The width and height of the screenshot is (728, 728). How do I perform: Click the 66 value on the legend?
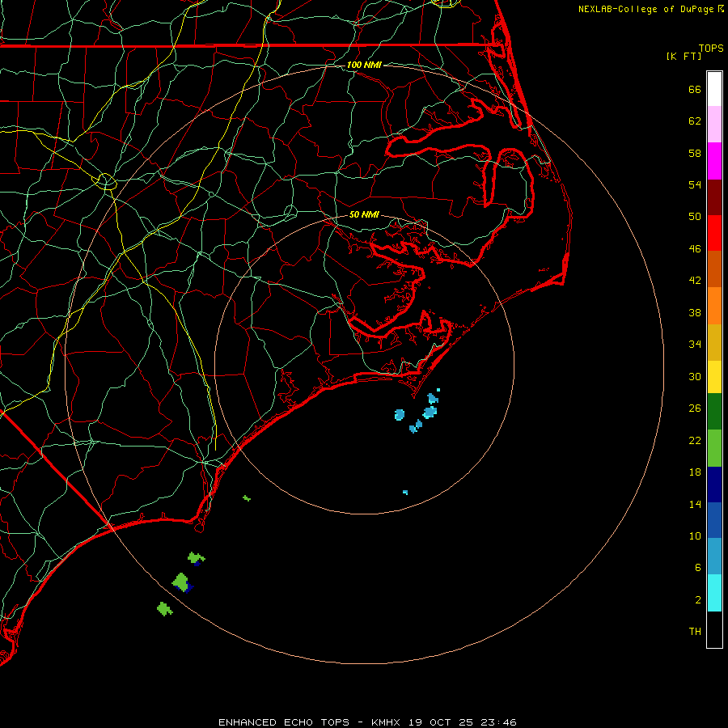(695, 90)
